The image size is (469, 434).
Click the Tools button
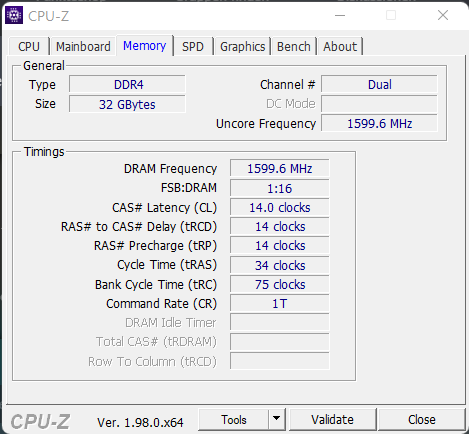[234, 419]
